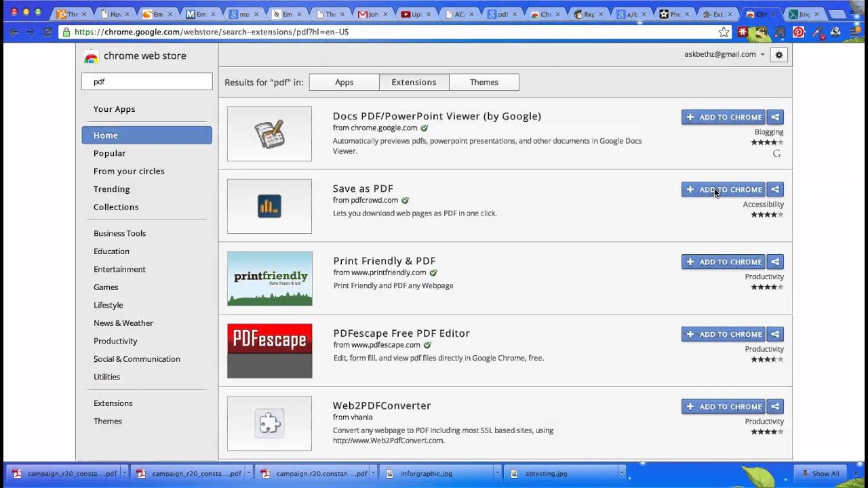The height and width of the screenshot is (488, 868).
Task: Open the Popular section
Action: 109,153
